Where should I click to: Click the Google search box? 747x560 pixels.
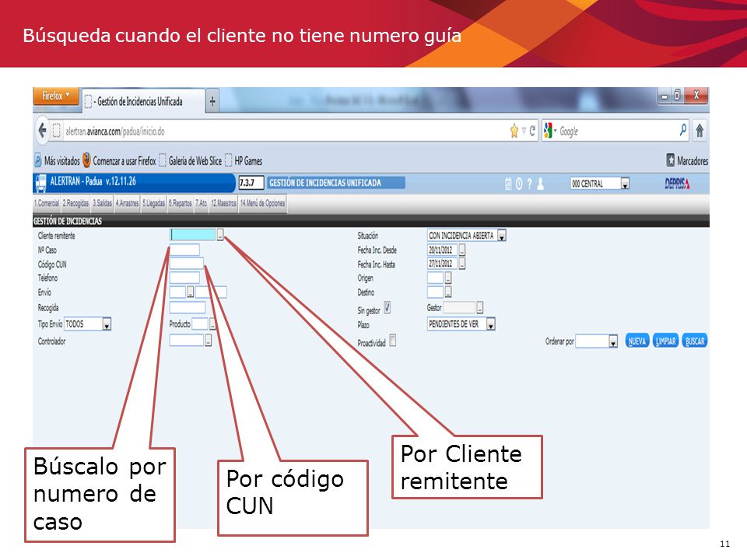[618, 131]
